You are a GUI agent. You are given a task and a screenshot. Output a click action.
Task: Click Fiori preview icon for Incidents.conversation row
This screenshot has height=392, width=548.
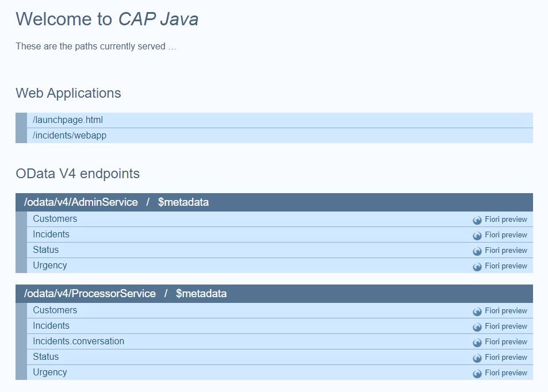477,343
